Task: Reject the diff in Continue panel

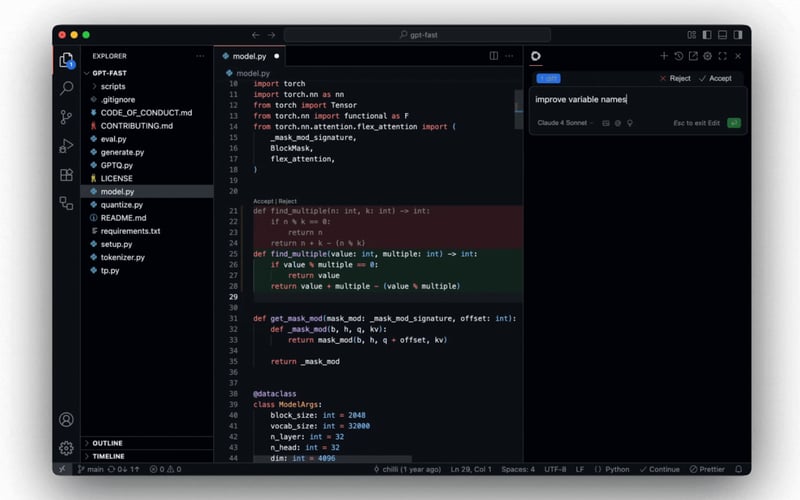Action: tap(675, 78)
